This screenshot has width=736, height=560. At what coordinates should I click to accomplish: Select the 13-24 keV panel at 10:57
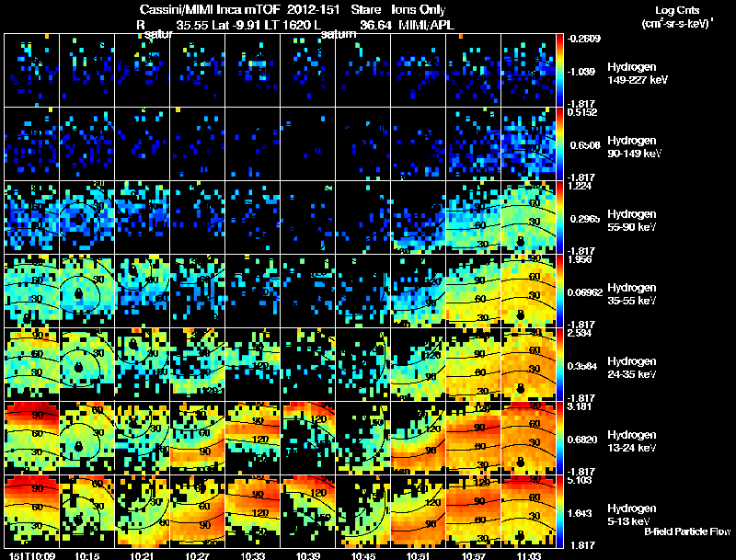[x=474, y=439]
